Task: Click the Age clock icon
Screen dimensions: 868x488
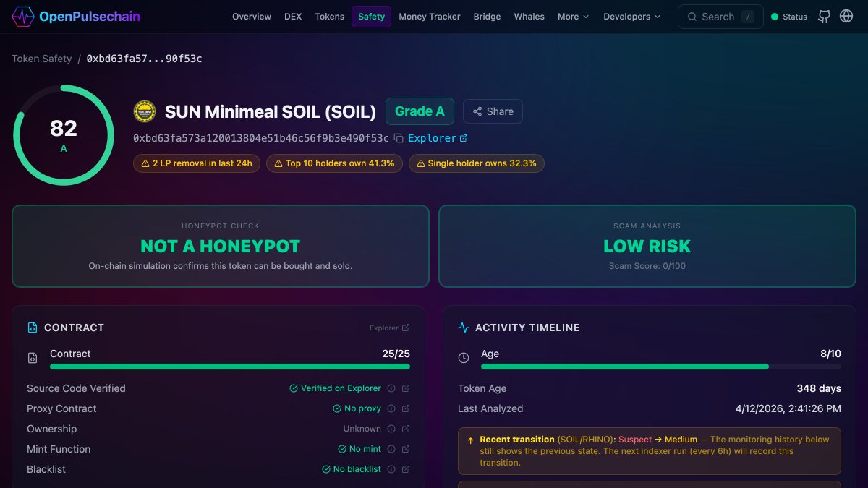Action: [464, 358]
